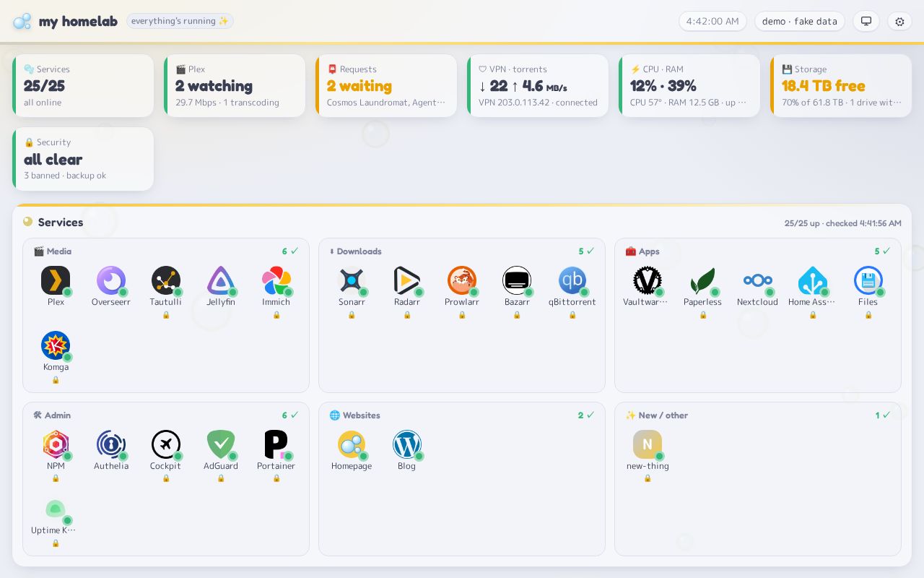Open the Tautulli service icon
This screenshot has width=924, height=578.
tap(166, 280)
